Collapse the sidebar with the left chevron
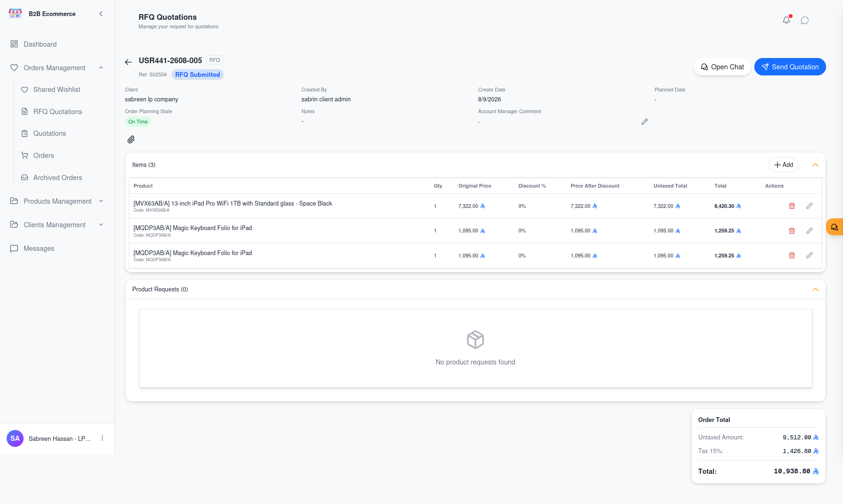 pyautogui.click(x=101, y=14)
